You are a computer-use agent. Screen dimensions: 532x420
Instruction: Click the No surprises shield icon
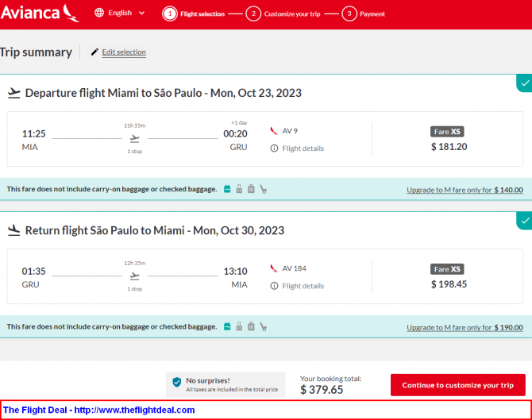[177, 383]
